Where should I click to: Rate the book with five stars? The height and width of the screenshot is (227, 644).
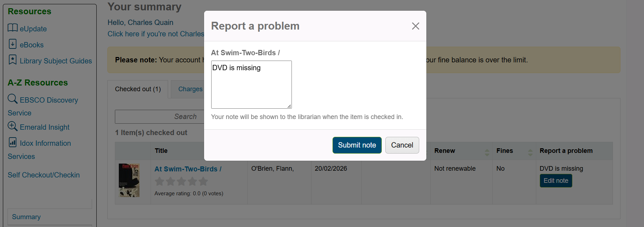click(203, 182)
